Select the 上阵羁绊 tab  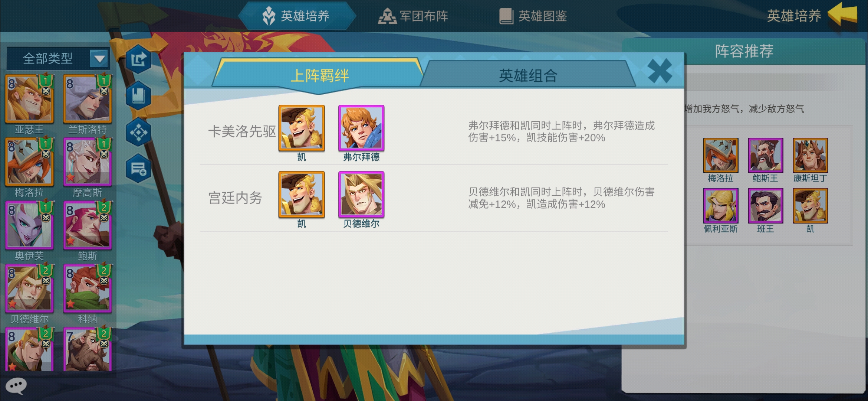point(319,75)
